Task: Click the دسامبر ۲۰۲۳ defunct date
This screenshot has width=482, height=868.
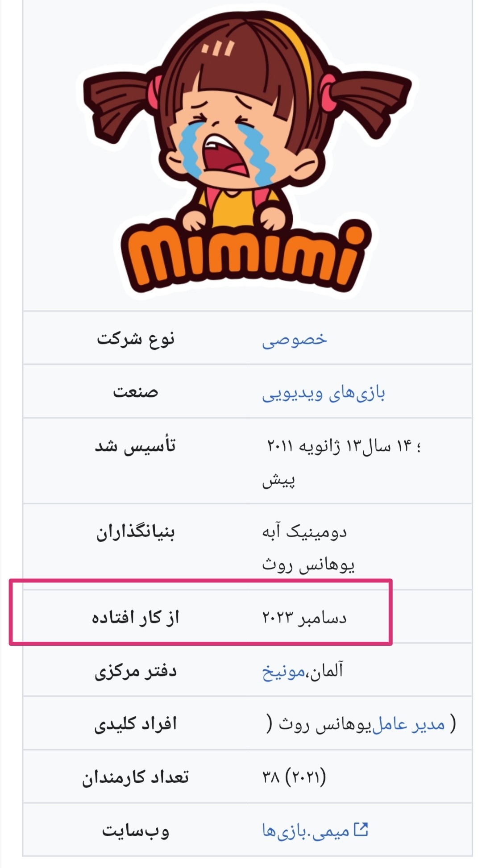Action: [x=304, y=618]
